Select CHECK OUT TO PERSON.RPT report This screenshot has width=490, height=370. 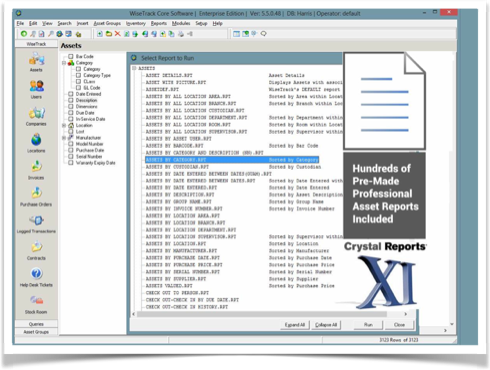point(177,293)
